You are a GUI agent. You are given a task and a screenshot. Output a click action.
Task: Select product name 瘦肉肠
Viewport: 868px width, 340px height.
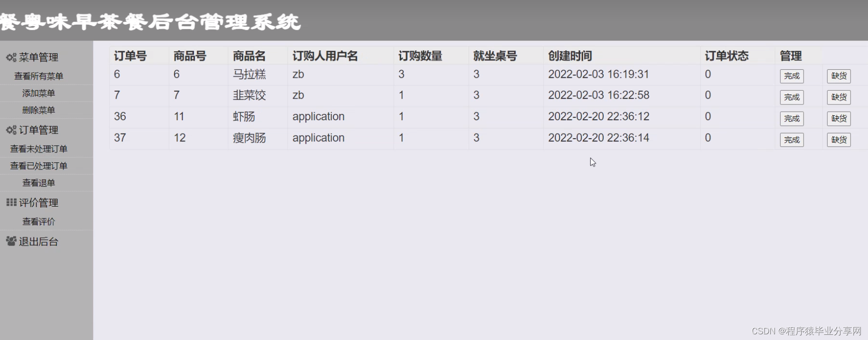(x=249, y=138)
